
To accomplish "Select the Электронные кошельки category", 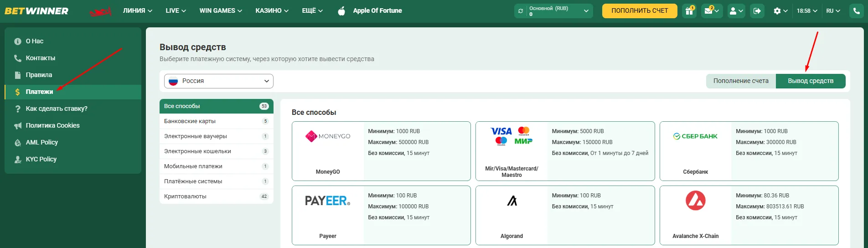I will [217, 151].
